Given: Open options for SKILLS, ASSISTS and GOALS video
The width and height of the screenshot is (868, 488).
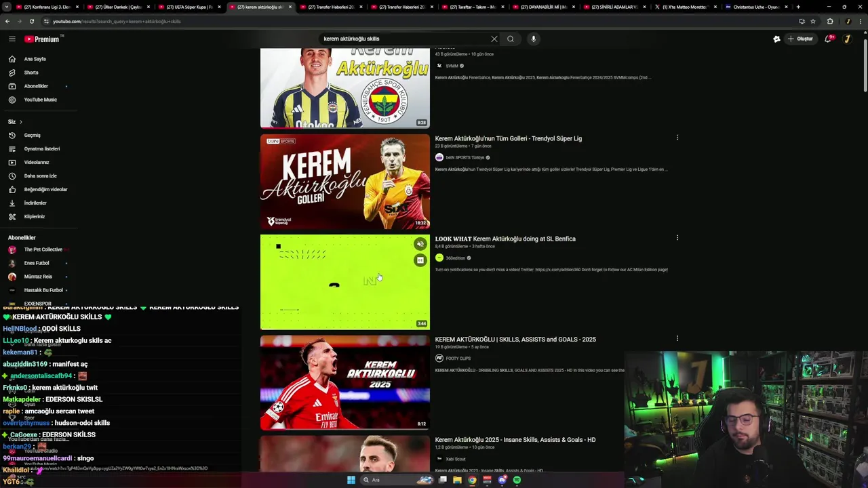Looking at the screenshot, I should click(x=677, y=338).
